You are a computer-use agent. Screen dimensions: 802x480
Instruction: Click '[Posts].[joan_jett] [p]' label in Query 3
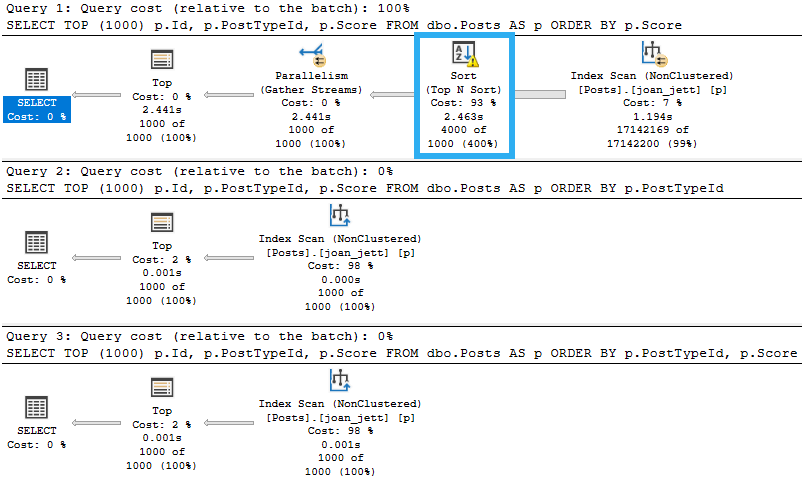pos(341,418)
